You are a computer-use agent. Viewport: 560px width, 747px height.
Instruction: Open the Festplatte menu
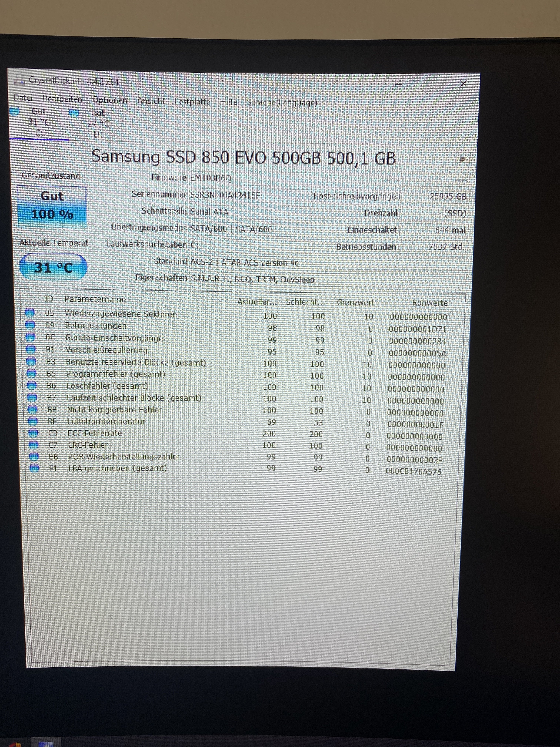point(192,102)
